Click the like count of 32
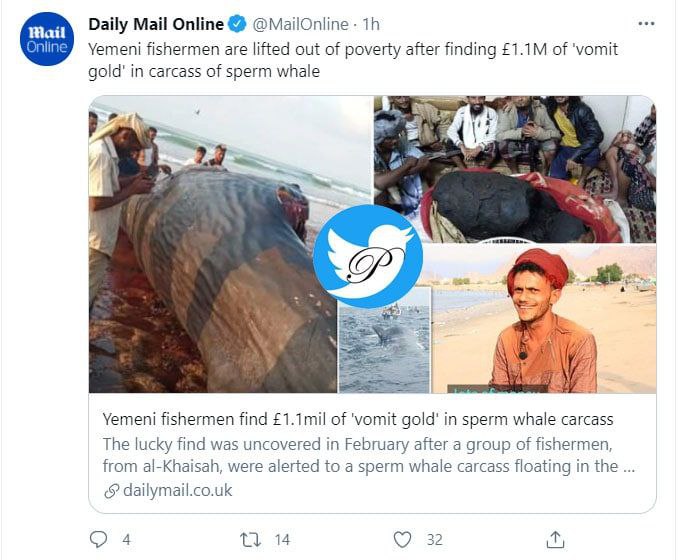 (x=434, y=539)
